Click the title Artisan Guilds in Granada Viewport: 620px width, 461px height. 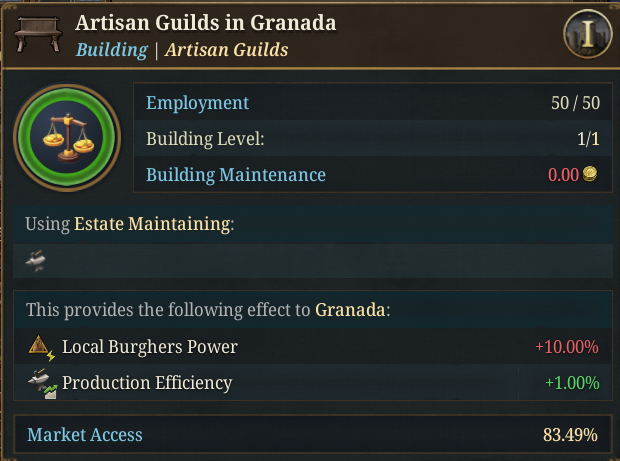tap(206, 23)
